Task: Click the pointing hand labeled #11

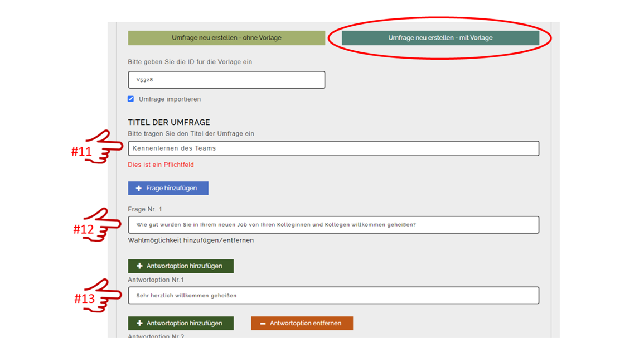Action: pyautogui.click(x=104, y=147)
